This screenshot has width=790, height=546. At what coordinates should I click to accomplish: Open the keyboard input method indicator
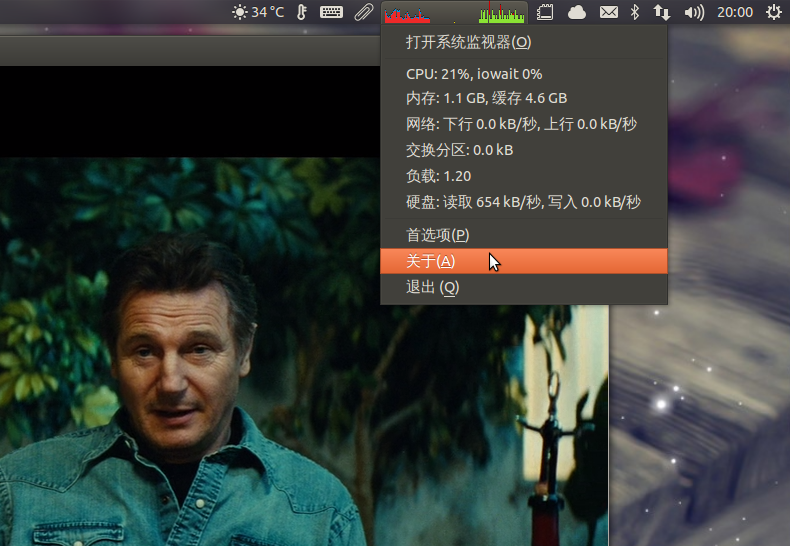331,12
